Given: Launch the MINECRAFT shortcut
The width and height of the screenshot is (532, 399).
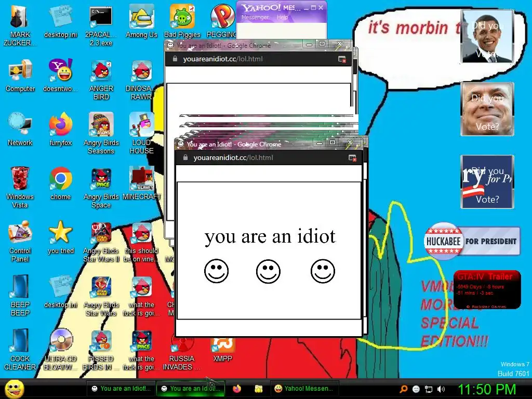Looking at the screenshot, I should 141,183.
